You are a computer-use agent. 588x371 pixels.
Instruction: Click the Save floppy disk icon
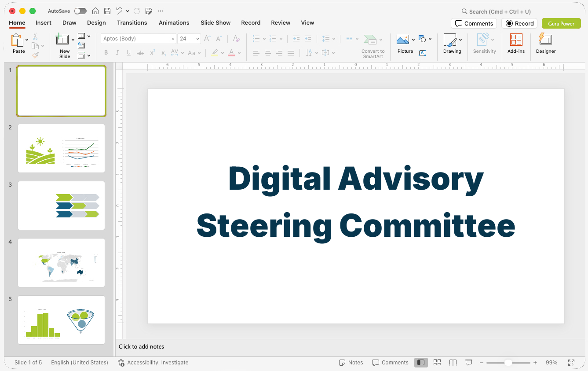107,11
